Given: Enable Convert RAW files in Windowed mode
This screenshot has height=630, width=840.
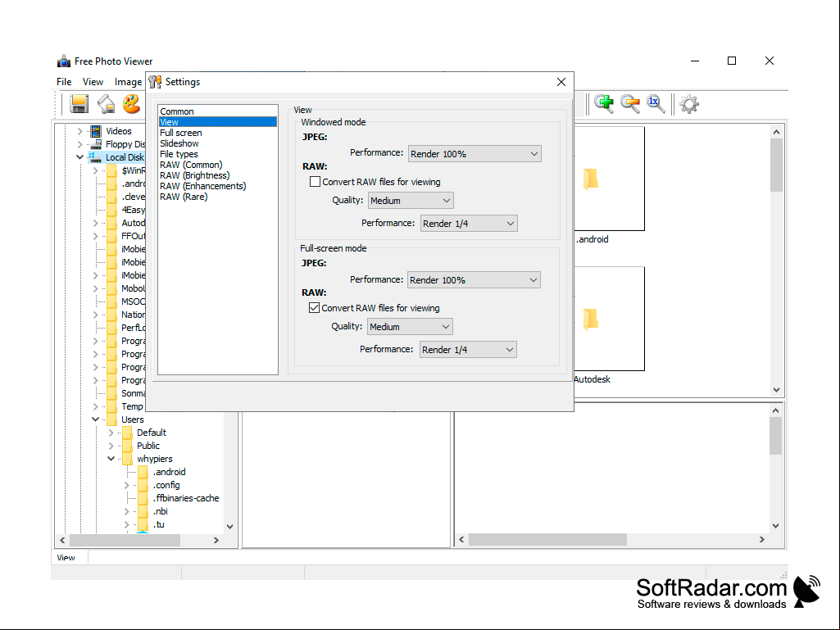Looking at the screenshot, I should [x=315, y=182].
